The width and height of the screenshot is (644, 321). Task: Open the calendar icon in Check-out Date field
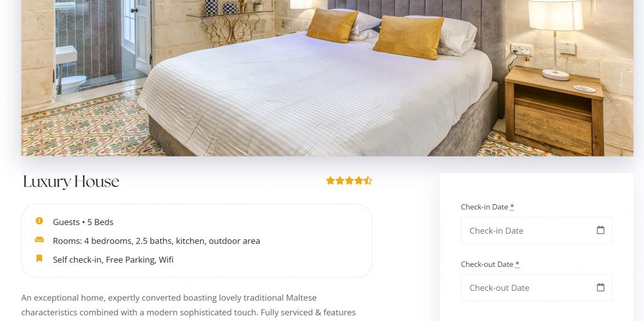pyautogui.click(x=600, y=287)
